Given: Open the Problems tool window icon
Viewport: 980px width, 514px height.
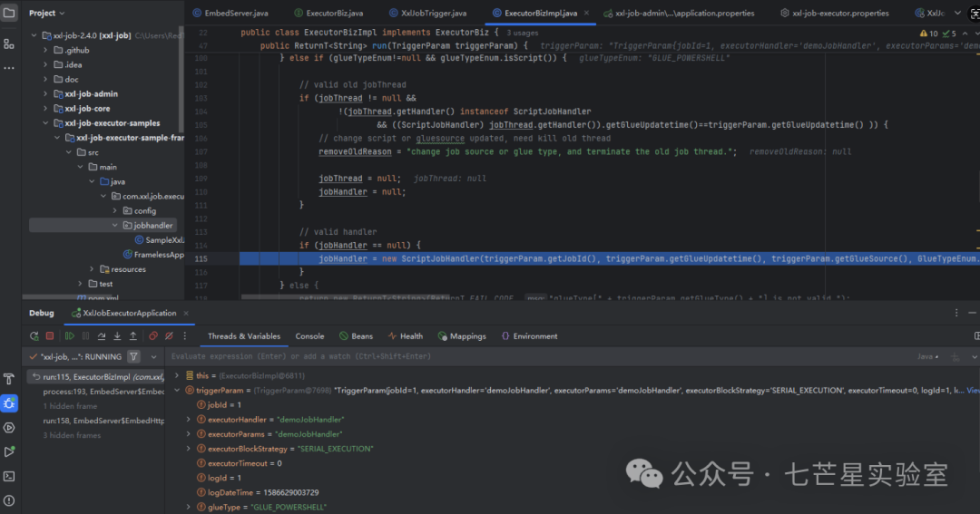Looking at the screenshot, I should point(9,500).
